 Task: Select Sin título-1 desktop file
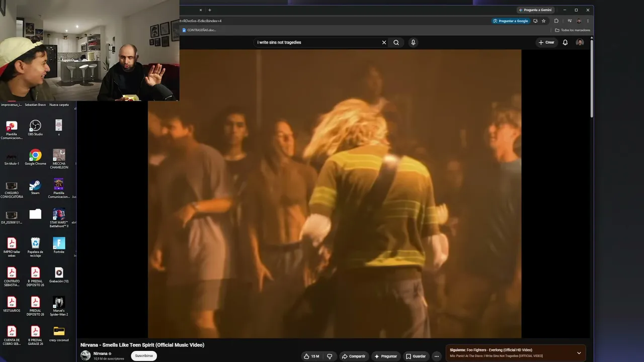tap(12, 159)
